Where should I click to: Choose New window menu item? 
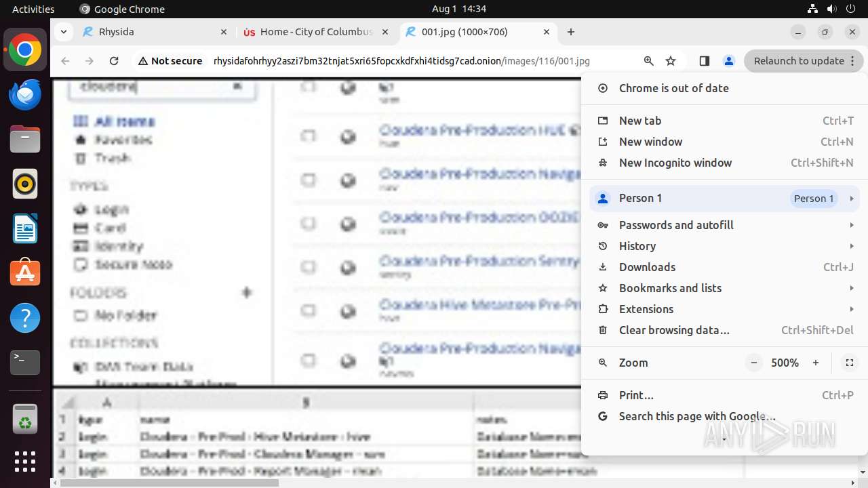[x=724, y=142]
